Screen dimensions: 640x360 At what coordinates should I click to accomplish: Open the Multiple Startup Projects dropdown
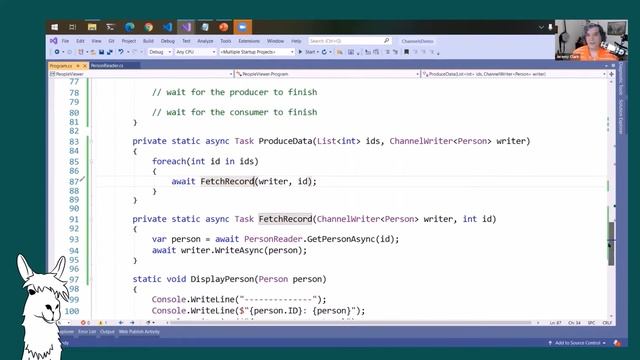tap(257, 52)
